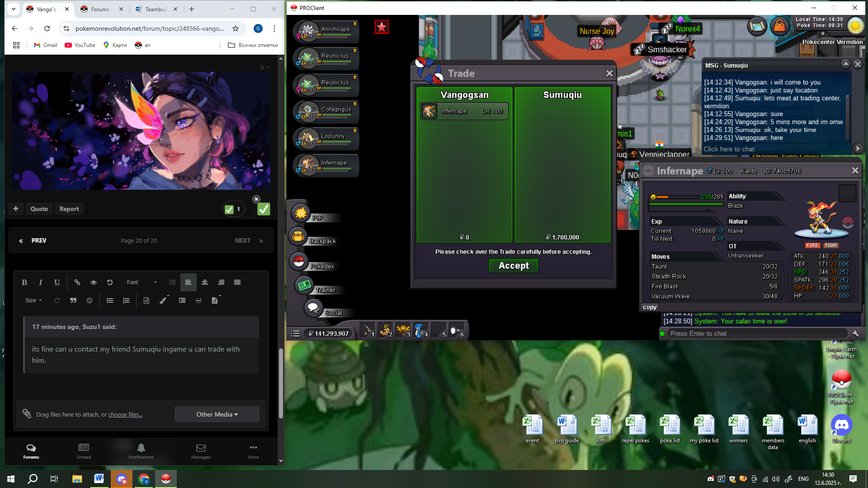
Task: Select Infernape in the party list
Action: click(326, 165)
